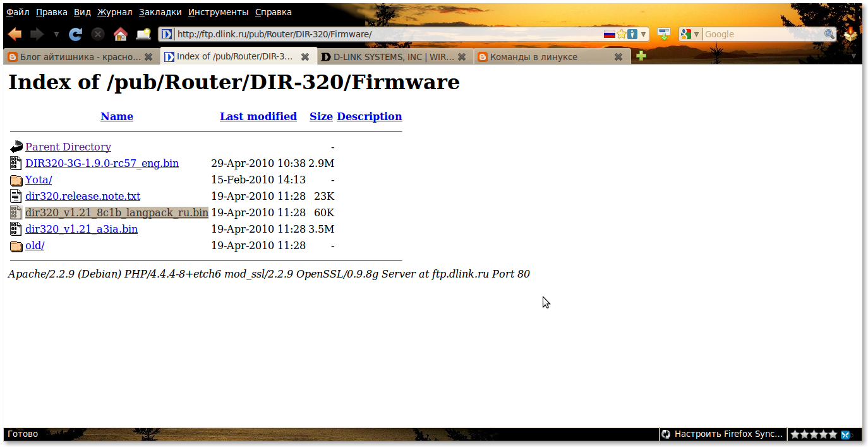Click the downloads green arrow toolbar icon

click(x=663, y=34)
